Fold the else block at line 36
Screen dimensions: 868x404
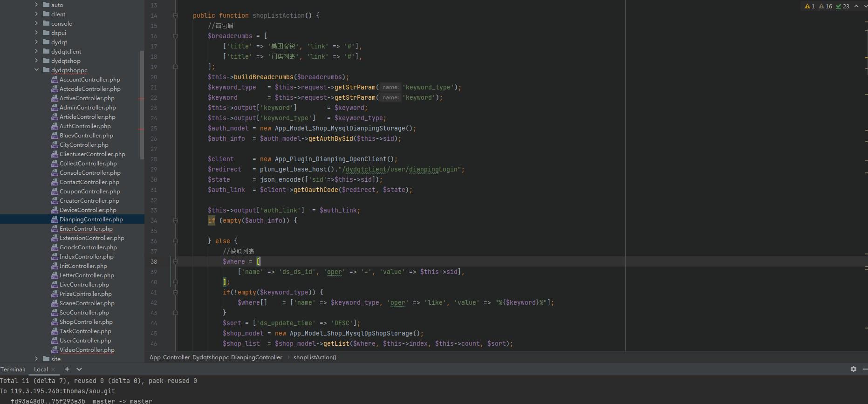click(175, 241)
